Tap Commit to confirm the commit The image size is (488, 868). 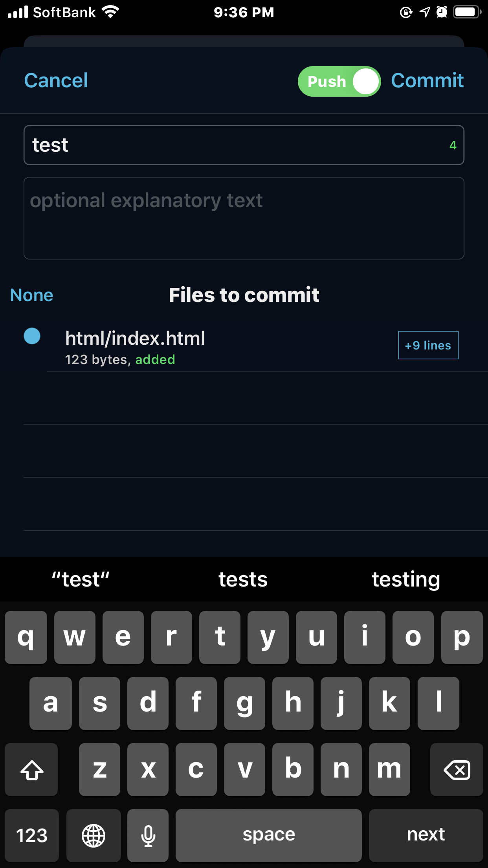point(427,81)
